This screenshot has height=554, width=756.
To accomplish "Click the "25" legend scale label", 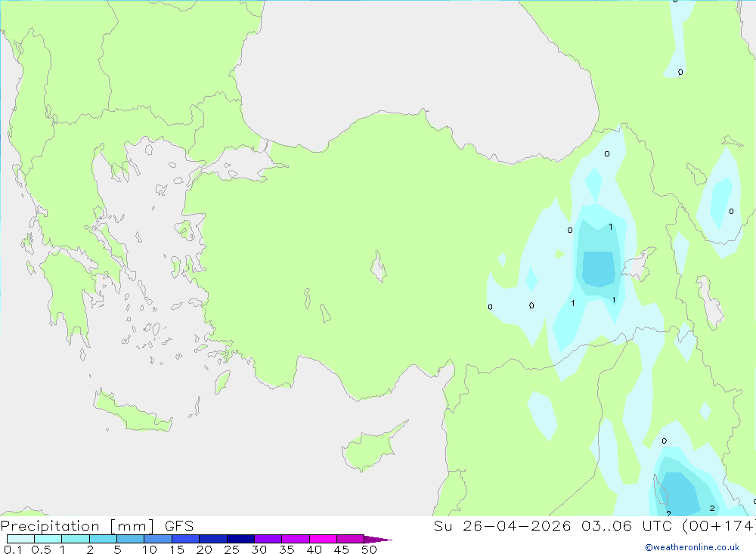I will coord(231,549).
